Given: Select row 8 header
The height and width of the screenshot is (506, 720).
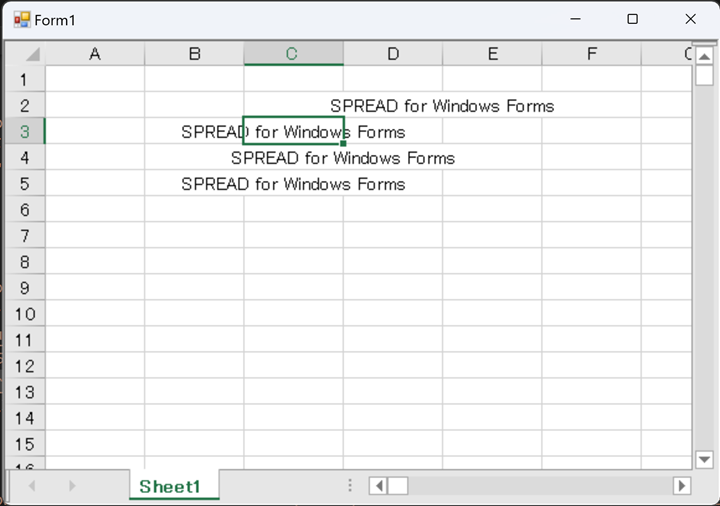Looking at the screenshot, I should coord(25,262).
